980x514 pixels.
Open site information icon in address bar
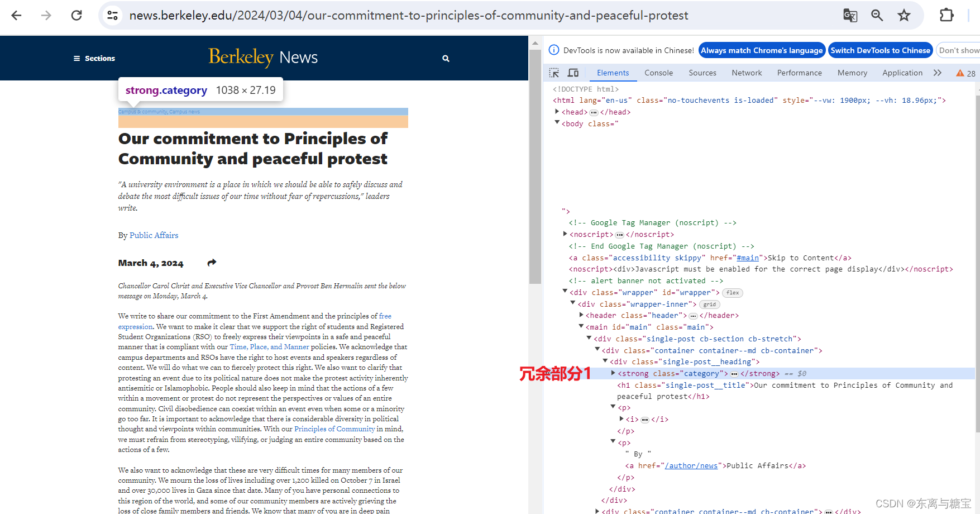pyautogui.click(x=112, y=16)
